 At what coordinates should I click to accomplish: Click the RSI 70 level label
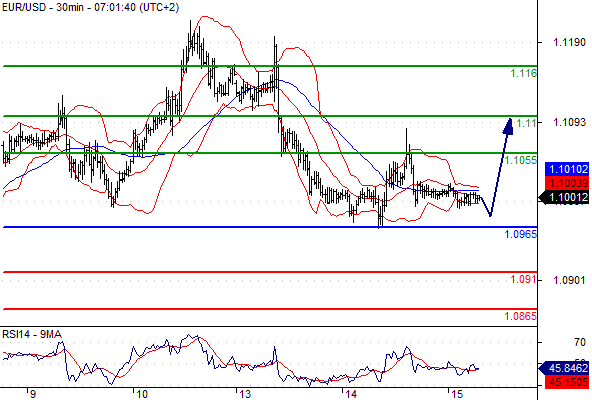pyautogui.click(x=580, y=342)
